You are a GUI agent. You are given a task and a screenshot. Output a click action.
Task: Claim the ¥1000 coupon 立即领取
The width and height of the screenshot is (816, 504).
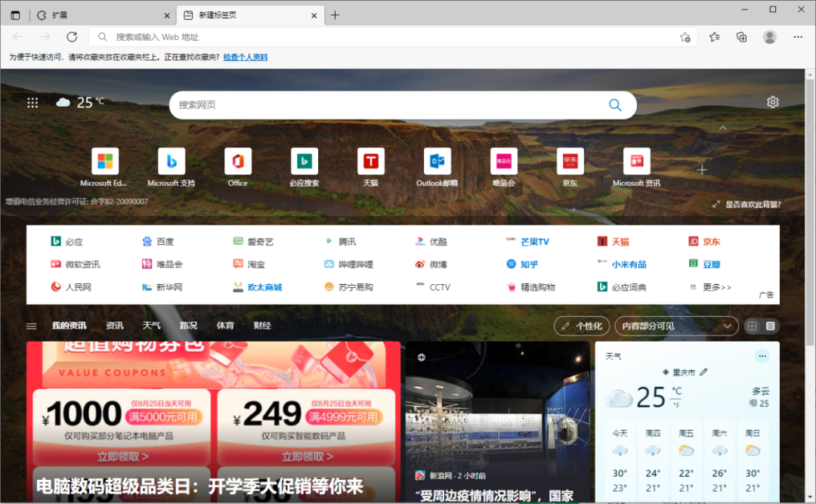123,456
